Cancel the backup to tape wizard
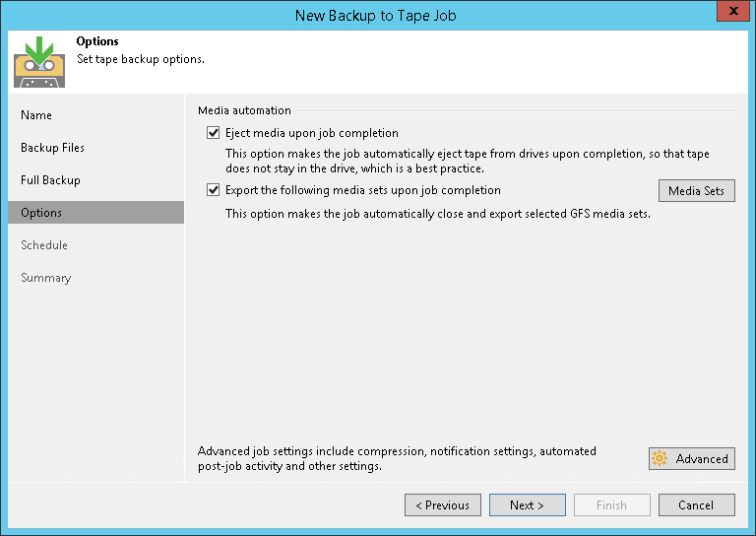The width and height of the screenshot is (756, 536). coord(696,505)
